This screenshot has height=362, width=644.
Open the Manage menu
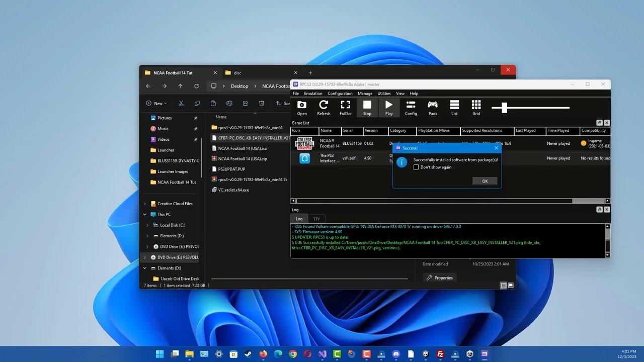coord(365,94)
